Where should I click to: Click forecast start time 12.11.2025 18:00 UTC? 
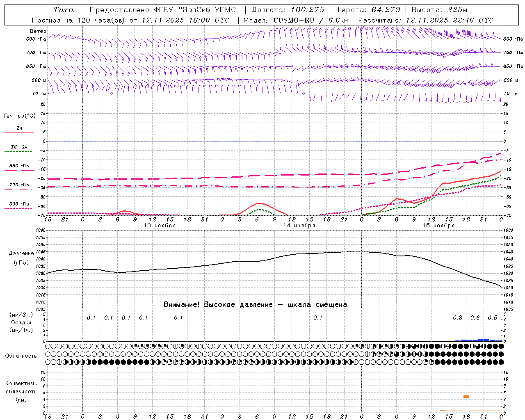(x=185, y=20)
